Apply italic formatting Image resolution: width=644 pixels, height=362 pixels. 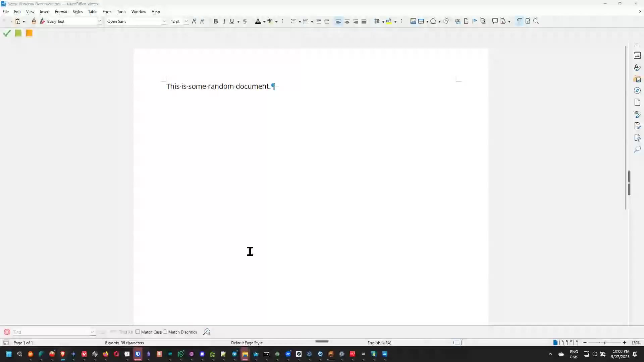click(x=224, y=21)
